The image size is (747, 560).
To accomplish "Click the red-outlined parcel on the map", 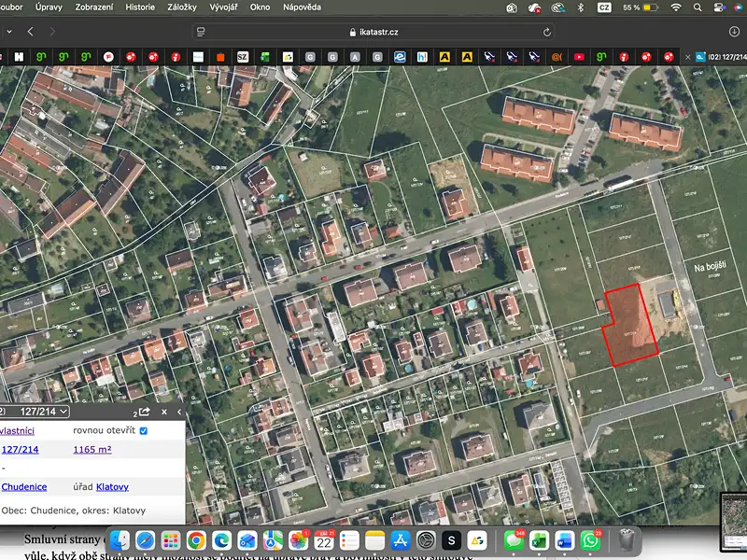I will coord(629,326).
